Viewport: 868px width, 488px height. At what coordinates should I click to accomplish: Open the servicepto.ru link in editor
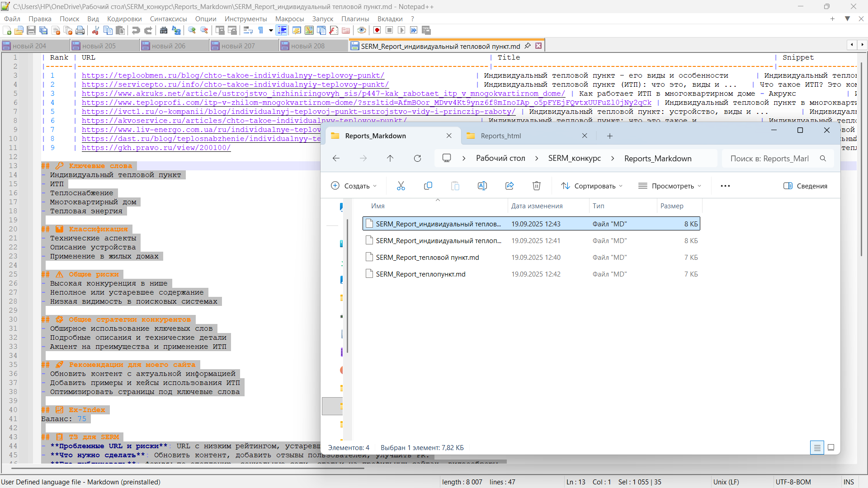click(235, 84)
